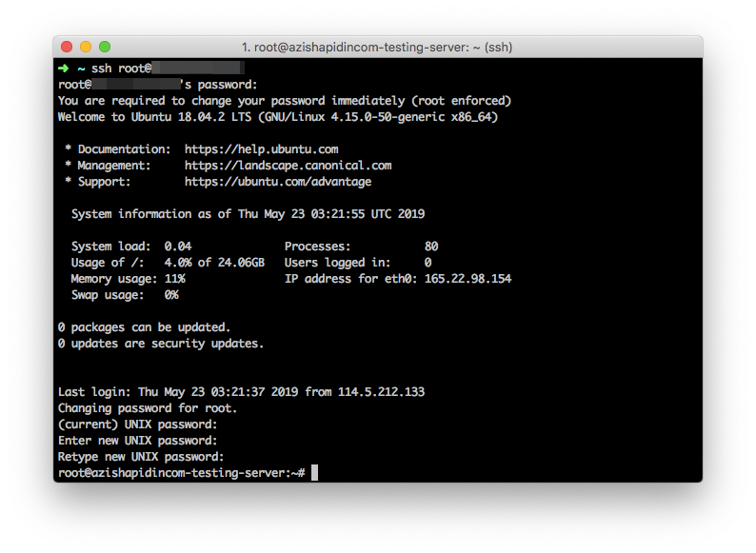
Task: Click the red close window button
Action: (x=67, y=47)
